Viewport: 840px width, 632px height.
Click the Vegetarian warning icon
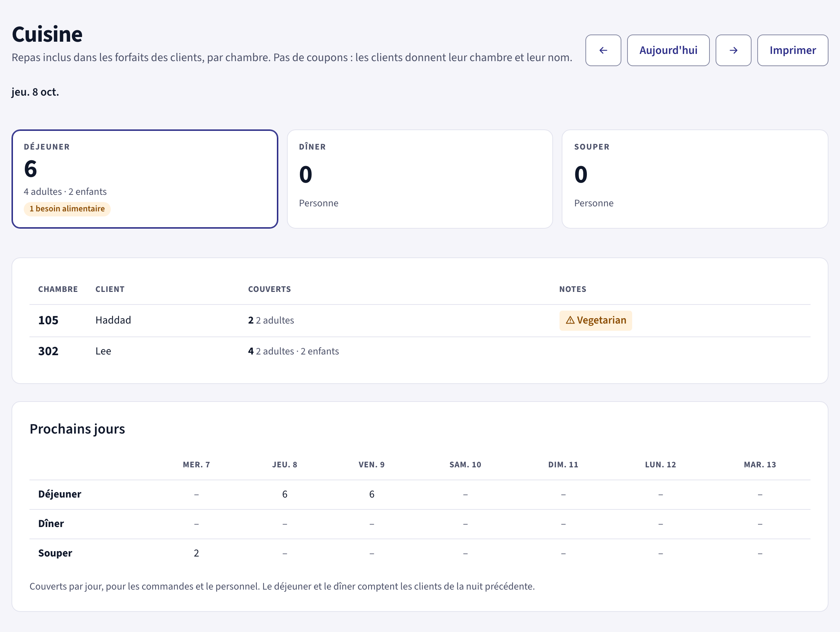point(570,320)
